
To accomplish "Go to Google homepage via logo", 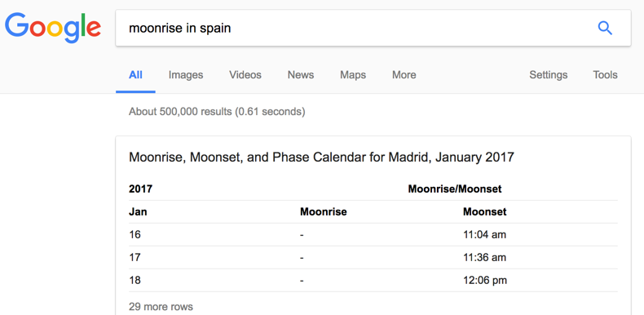I will pyautogui.click(x=53, y=28).
